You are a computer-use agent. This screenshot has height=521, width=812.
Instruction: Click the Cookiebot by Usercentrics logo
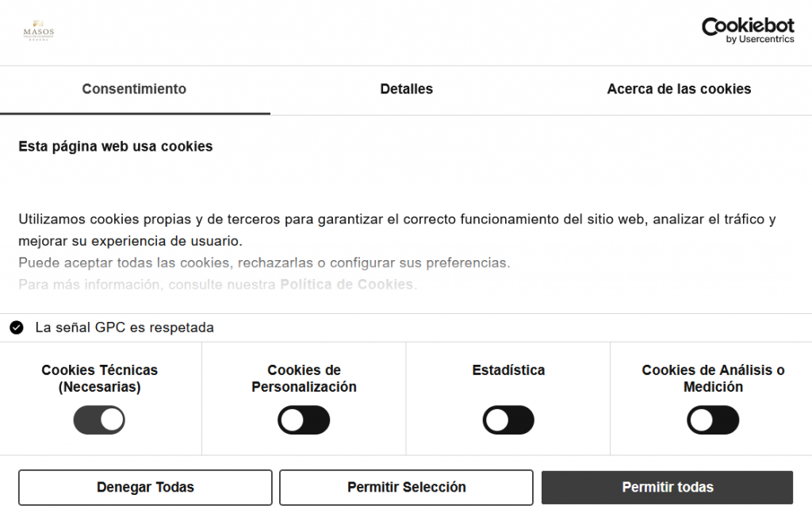point(748,30)
